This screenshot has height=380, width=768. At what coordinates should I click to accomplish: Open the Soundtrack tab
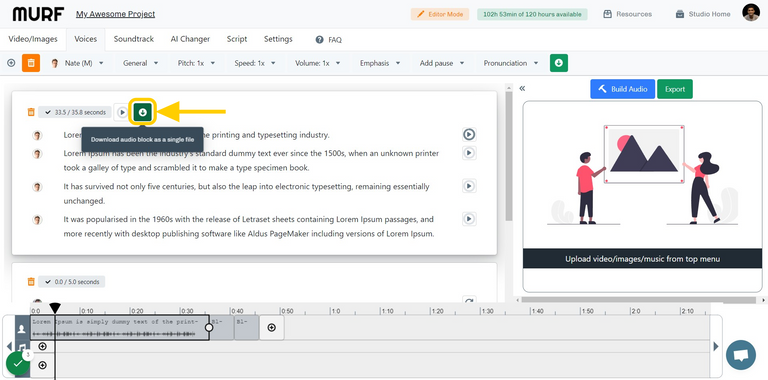134,39
